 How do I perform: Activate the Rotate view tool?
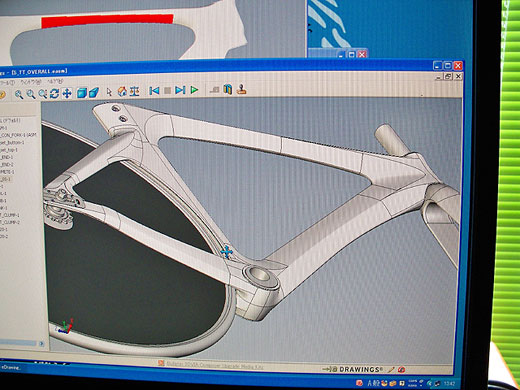point(54,93)
